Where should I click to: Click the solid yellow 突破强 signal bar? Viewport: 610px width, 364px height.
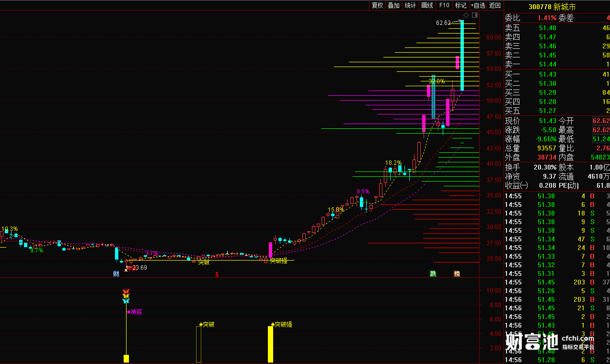tap(270, 344)
